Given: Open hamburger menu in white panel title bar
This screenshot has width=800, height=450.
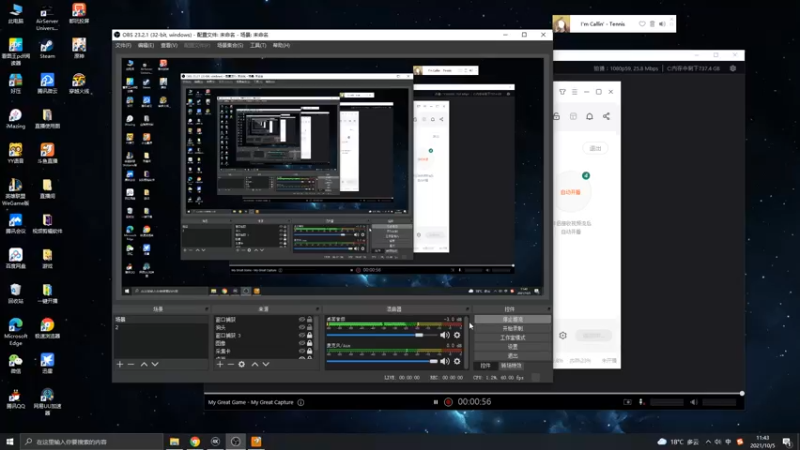Looking at the screenshot, I should (574, 92).
